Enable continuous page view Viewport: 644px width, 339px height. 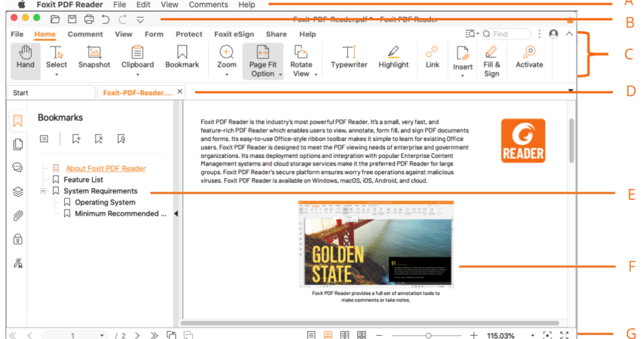click(327, 335)
